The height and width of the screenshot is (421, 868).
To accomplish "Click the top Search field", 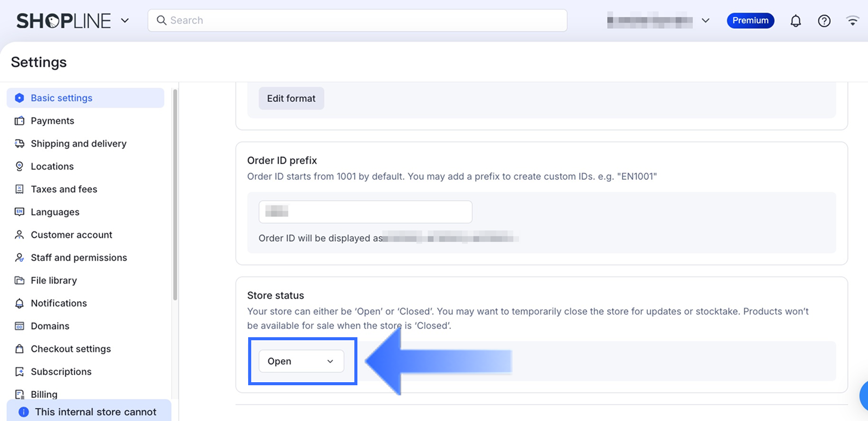I will [357, 20].
